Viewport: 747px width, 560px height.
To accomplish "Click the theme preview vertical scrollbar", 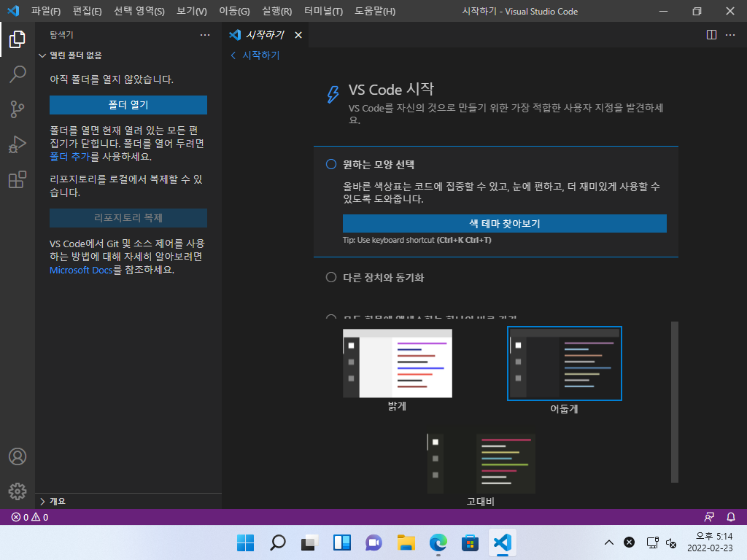I will (x=674, y=402).
